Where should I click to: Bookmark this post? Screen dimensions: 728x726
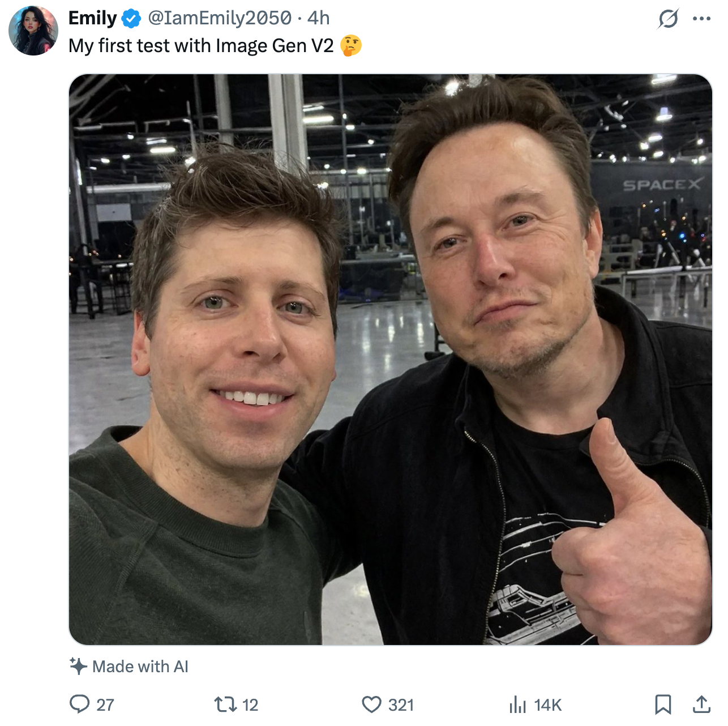(663, 704)
